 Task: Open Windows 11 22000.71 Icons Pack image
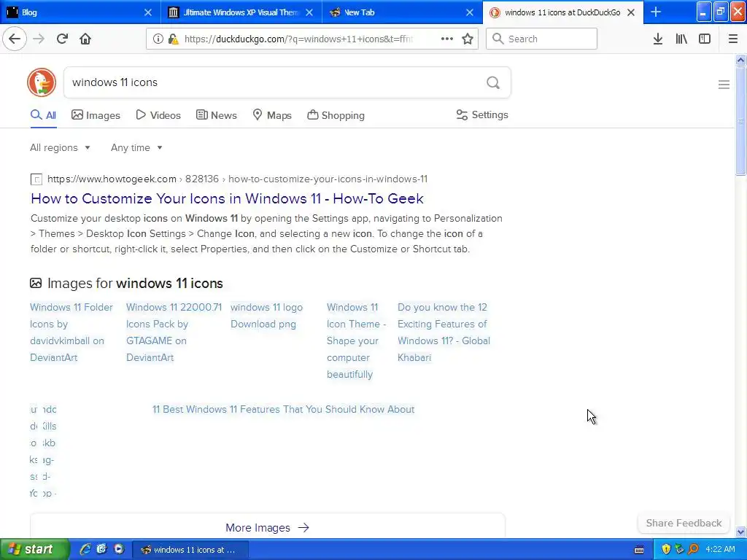pyautogui.click(x=174, y=332)
